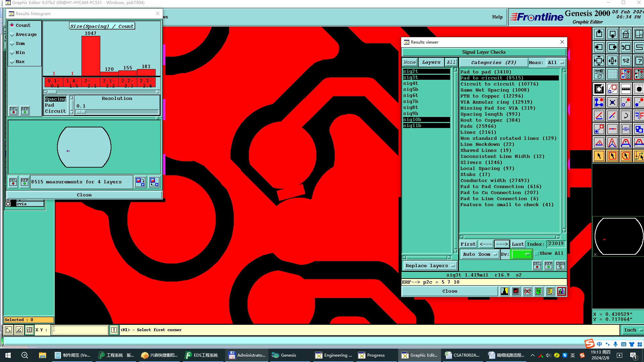Viewport: 644px width, 362px height.
Task: Select the pointer arrow selection tool
Action: click(599, 156)
